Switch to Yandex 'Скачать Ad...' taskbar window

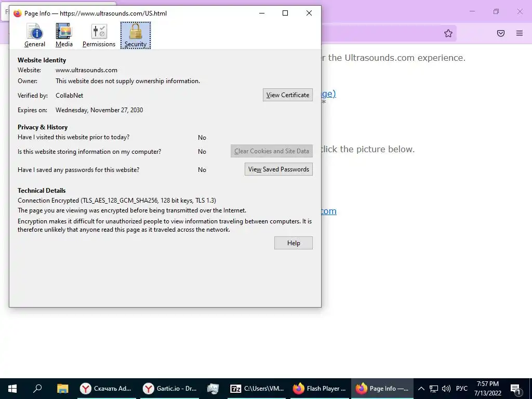point(106,389)
